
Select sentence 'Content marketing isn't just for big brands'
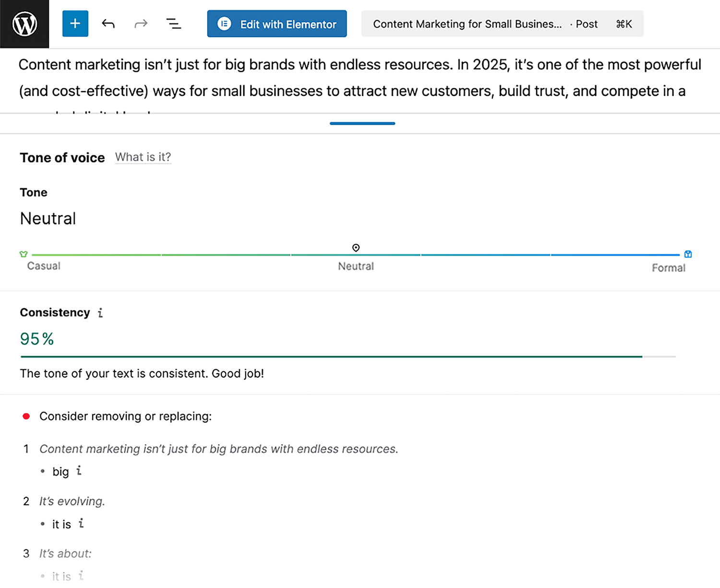click(219, 449)
